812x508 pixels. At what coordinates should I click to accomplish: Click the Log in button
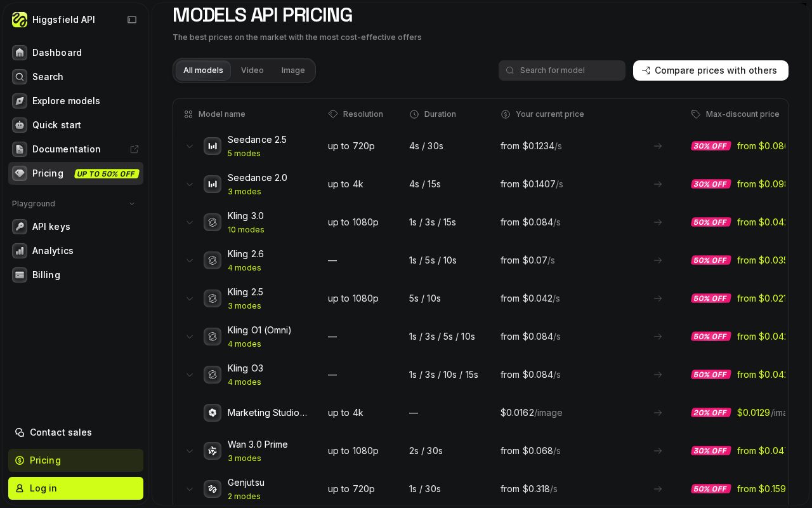(x=75, y=488)
